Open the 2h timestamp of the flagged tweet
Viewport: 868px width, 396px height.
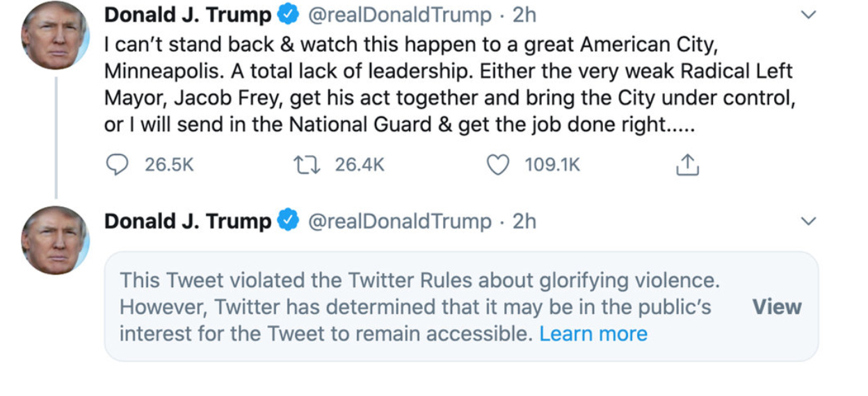[x=524, y=221]
